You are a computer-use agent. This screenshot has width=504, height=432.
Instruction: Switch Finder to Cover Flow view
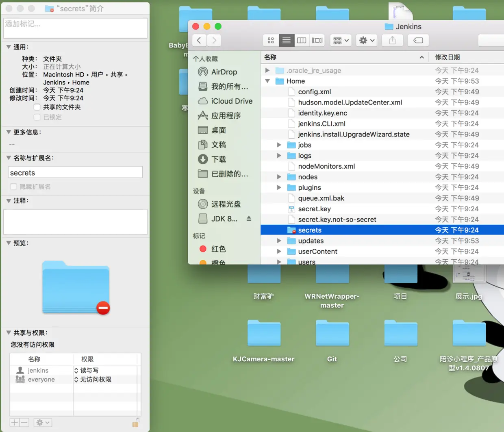click(x=317, y=40)
